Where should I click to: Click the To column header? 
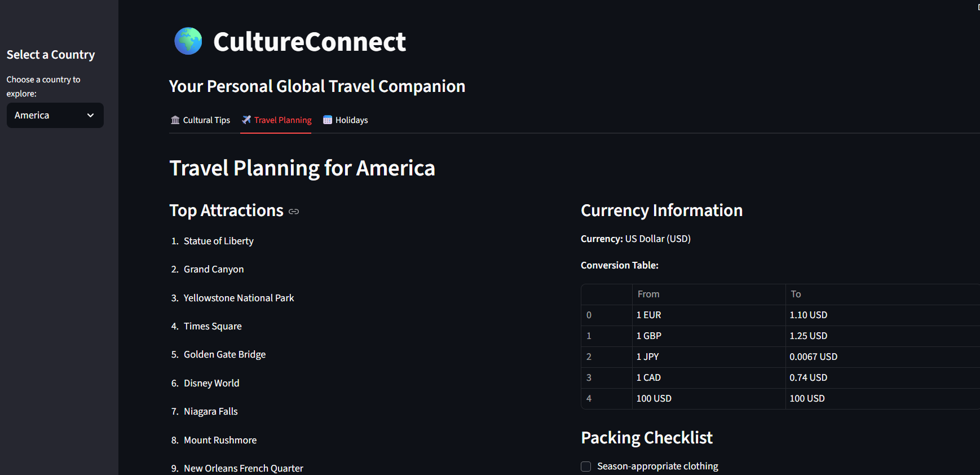[796, 294]
